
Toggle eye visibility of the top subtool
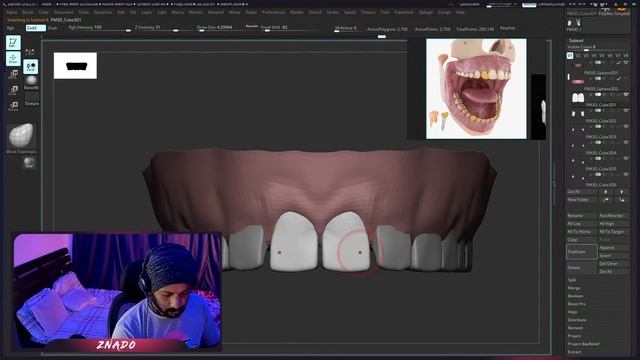(x=626, y=62)
